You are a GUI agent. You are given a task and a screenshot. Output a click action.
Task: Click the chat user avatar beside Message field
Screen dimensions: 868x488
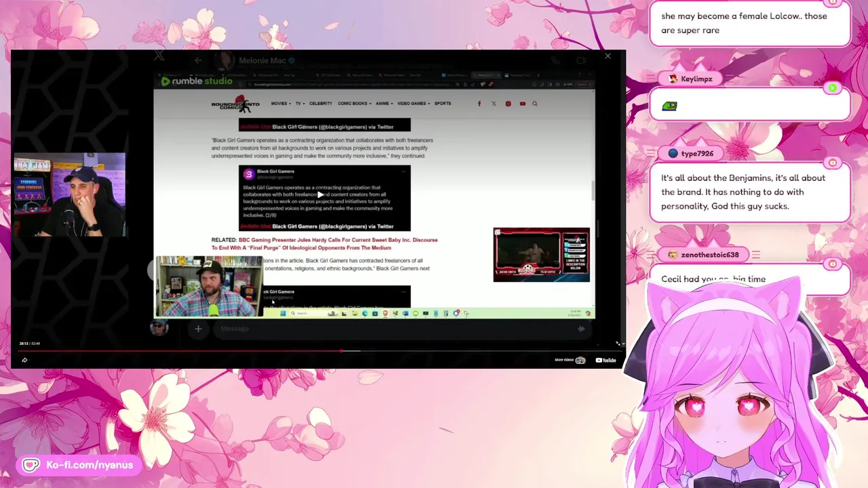click(x=159, y=329)
